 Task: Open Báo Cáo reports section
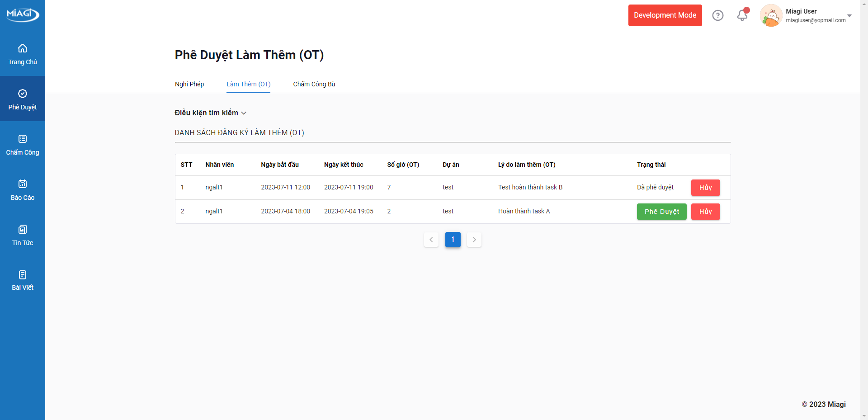pos(23,189)
